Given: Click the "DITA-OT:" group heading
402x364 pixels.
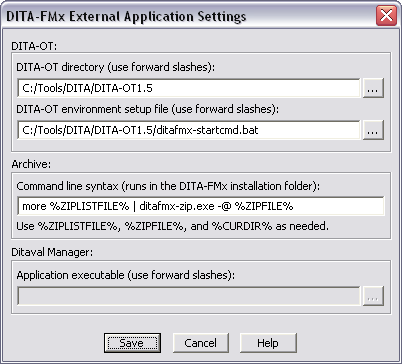Looking at the screenshot, I should tap(34, 46).
